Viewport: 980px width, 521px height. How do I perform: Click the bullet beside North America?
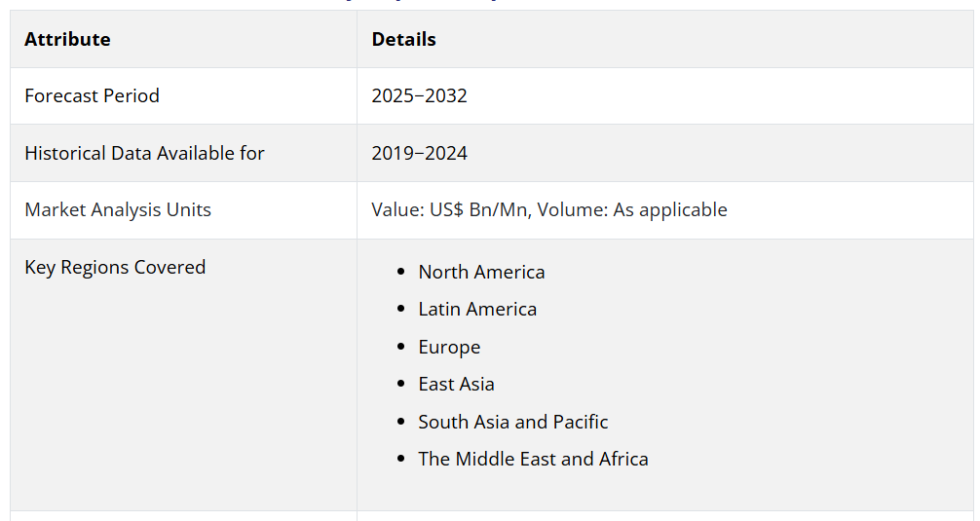[400, 273]
